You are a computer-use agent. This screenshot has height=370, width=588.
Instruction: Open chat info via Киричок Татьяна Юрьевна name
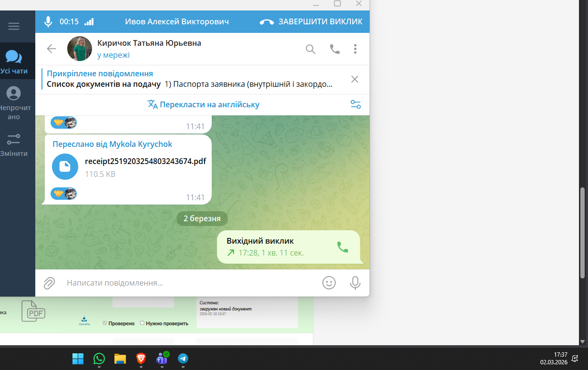(149, 43)
